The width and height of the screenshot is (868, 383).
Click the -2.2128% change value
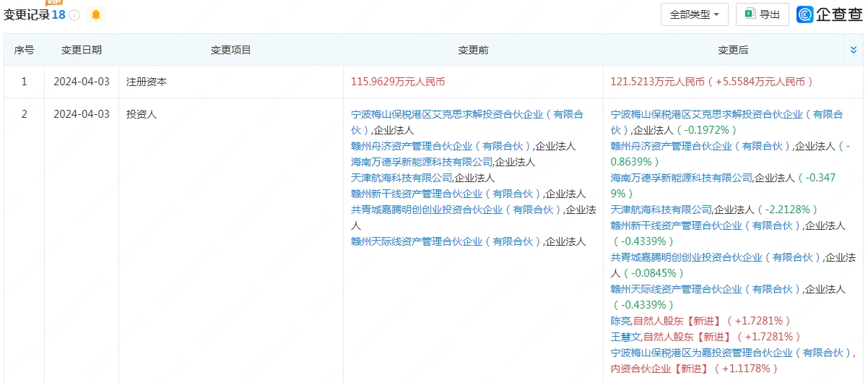click(x=789, y=210)
